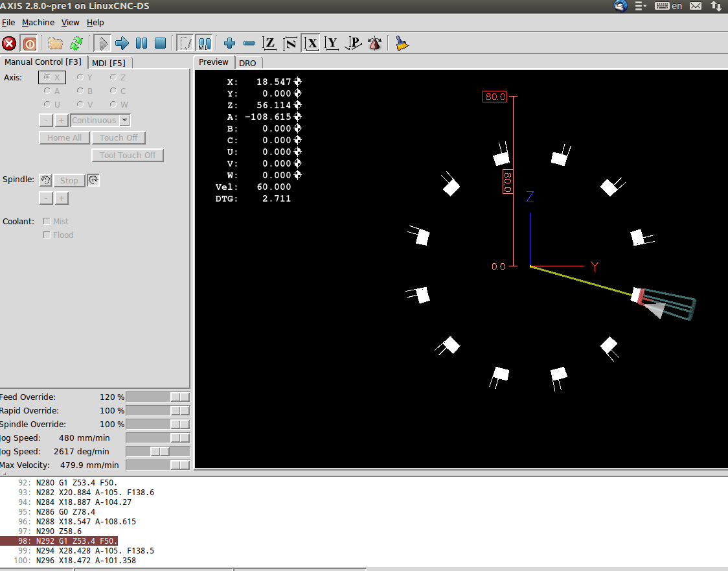
Task: Stop the running program
Action: (161, 43)
